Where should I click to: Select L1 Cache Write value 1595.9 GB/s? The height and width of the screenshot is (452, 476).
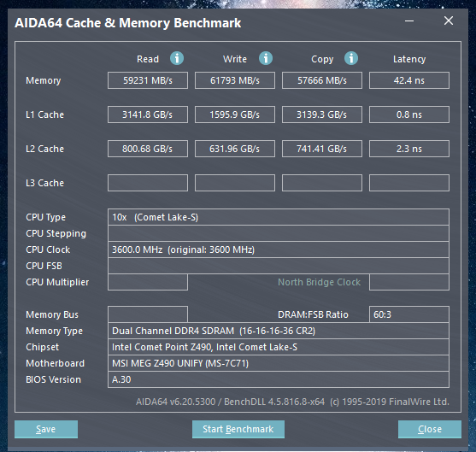[235, 114]
